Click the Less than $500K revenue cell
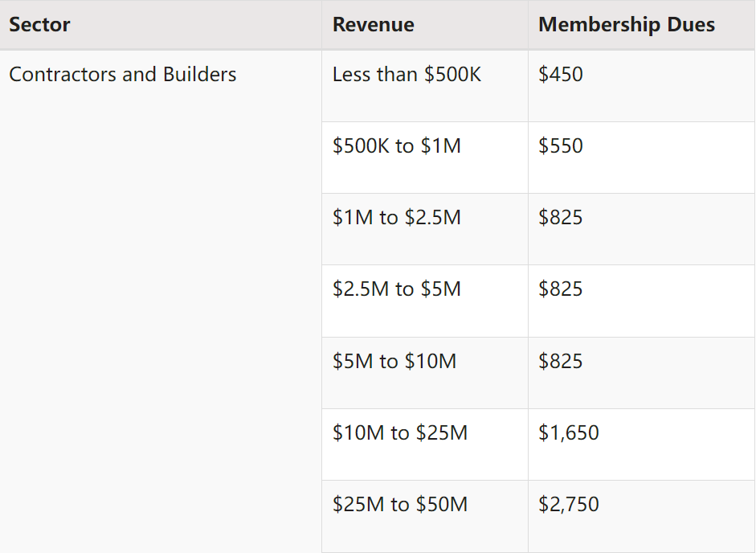 click(407, 75)
